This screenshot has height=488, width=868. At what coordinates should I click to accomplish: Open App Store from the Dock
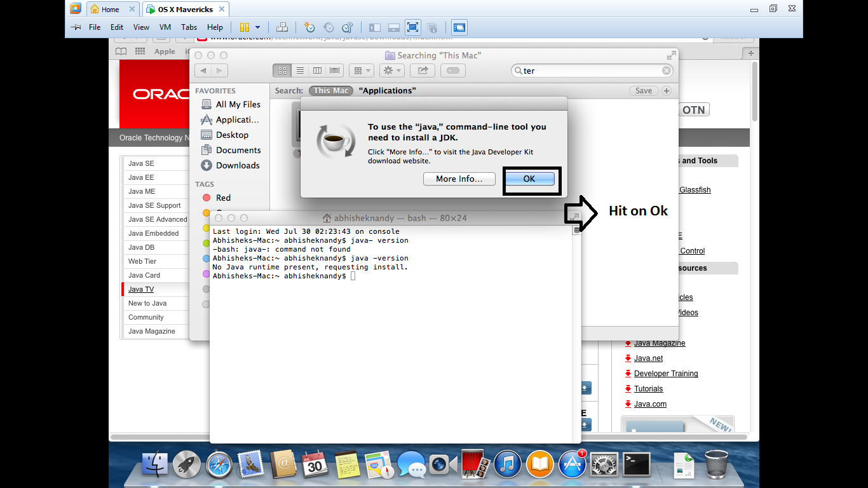[x=571, y=464]
